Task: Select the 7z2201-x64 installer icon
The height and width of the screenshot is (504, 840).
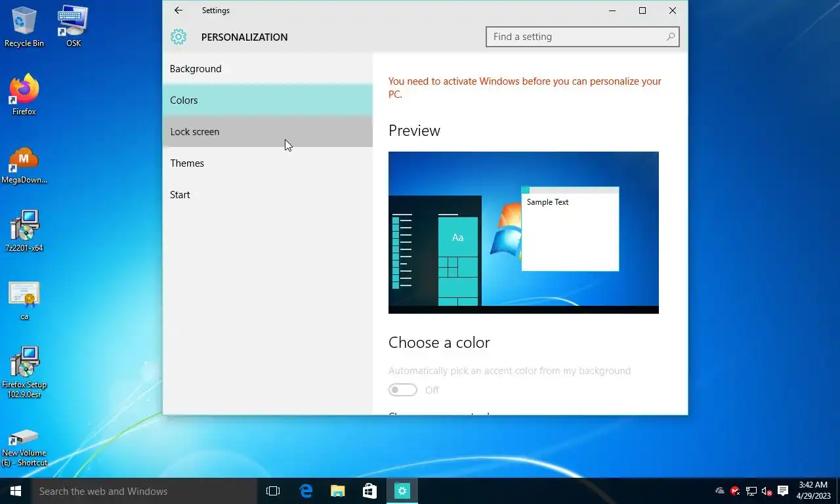Action: tap(24, 232)
